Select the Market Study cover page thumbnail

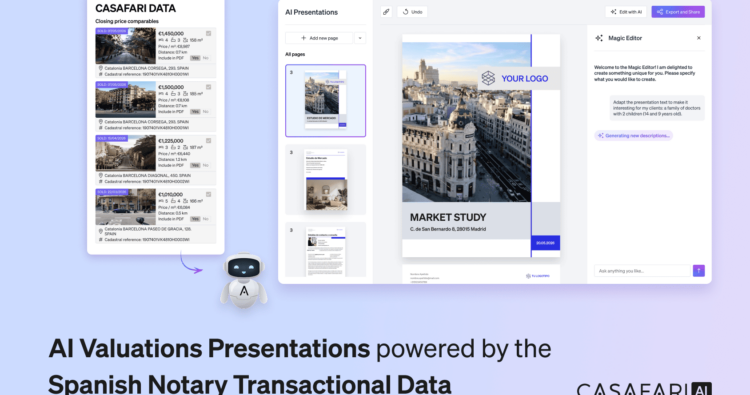pyautogui.click(x=325, y=100)
